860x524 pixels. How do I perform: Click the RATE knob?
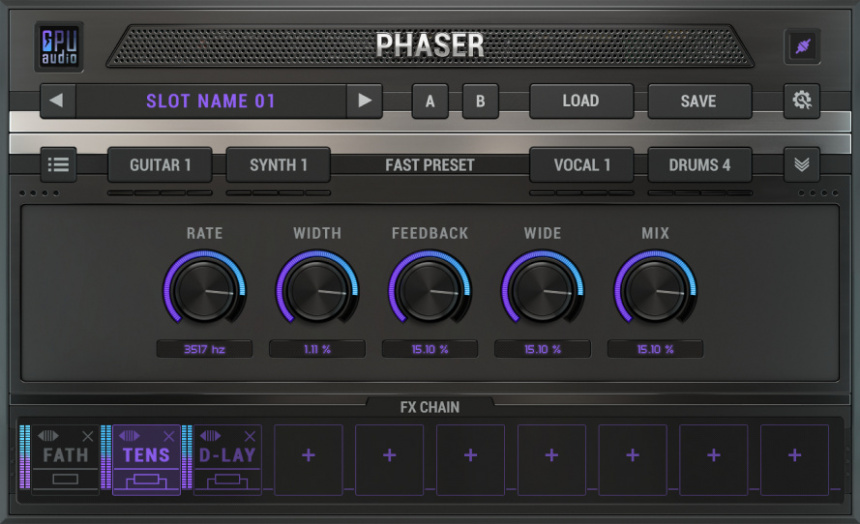pyautogui.click(x=205, y=290)
